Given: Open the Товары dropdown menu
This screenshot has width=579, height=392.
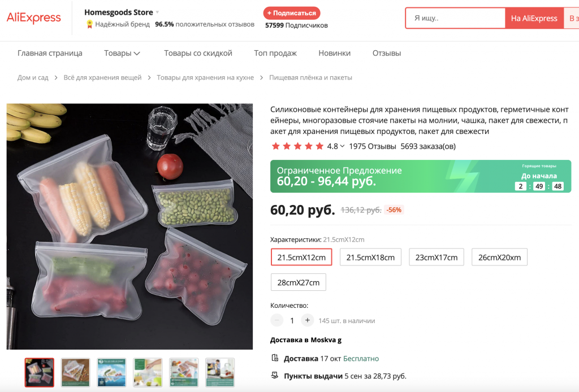Looking at the screenshot, I should 122,53.
